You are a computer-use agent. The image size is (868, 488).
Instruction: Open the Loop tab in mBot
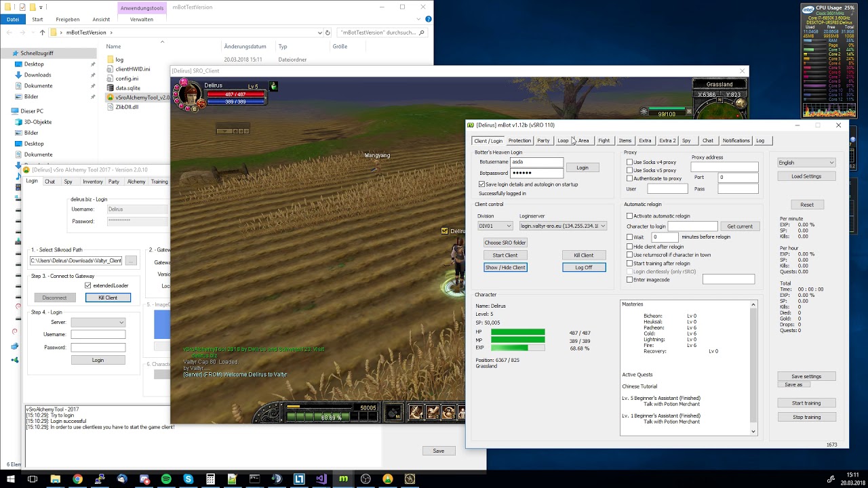point(563,140)
